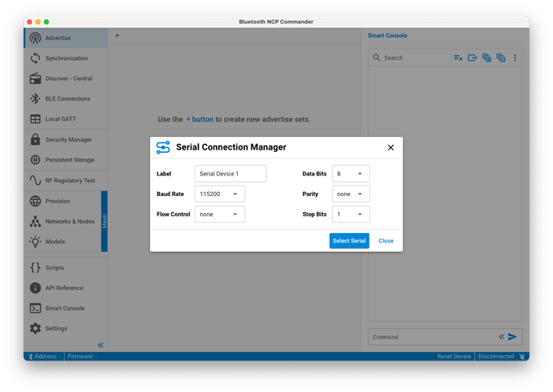Open the Smart Console three-dot menu
Screen dimensions: 553x392
tap(515, 58)
